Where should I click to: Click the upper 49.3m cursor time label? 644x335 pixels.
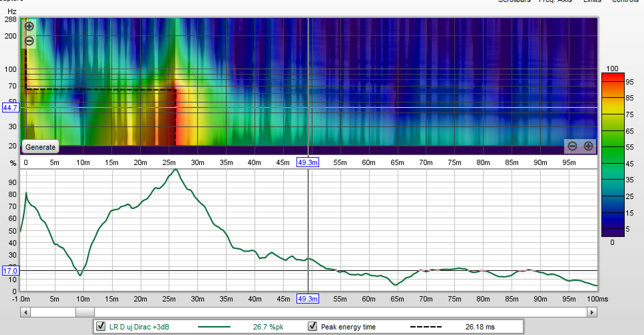(308, 162)
